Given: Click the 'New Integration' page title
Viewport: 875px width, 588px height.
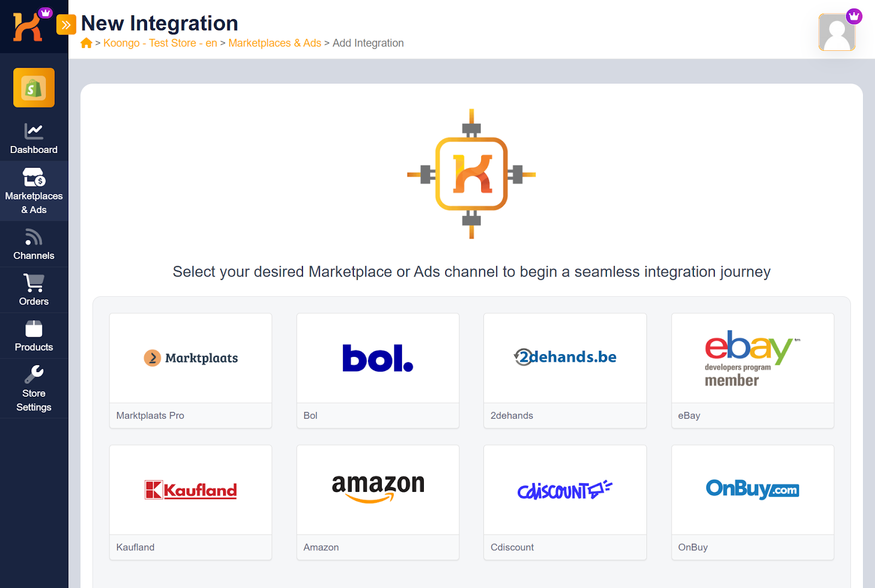Looking at the screenshot, I should tap(160, 23).
